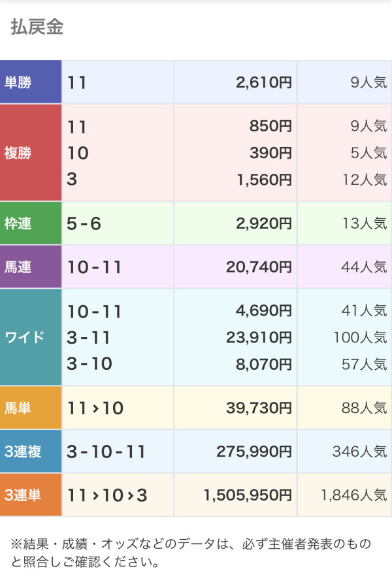The height and width of the screenshot is (577, 392).
Task: Click the 1,505,950円 trifecta payout
Action: (x=248, y=495)
